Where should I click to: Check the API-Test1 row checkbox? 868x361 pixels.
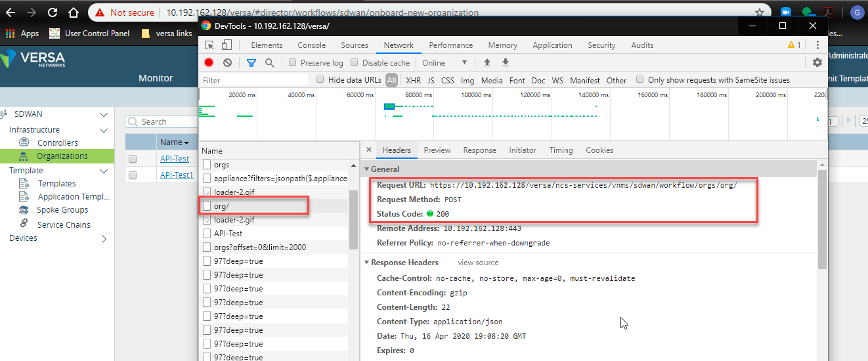click(x=133, y=175)
